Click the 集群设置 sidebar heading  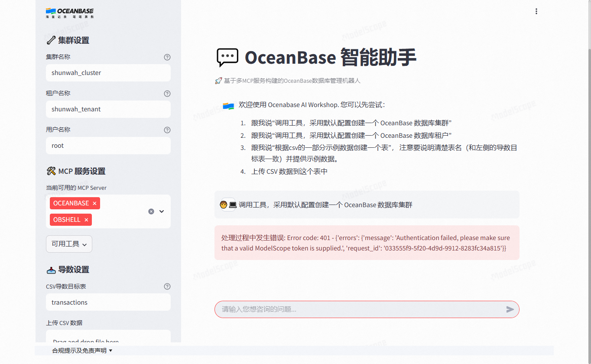pyautogui.click(x=68, y=40)
